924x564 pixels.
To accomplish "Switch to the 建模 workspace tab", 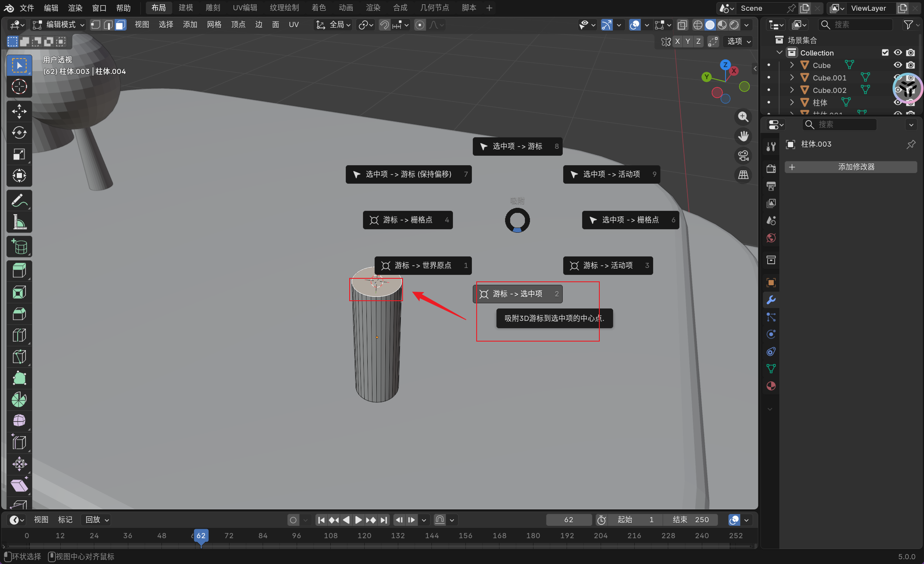I will coord(186,8).
